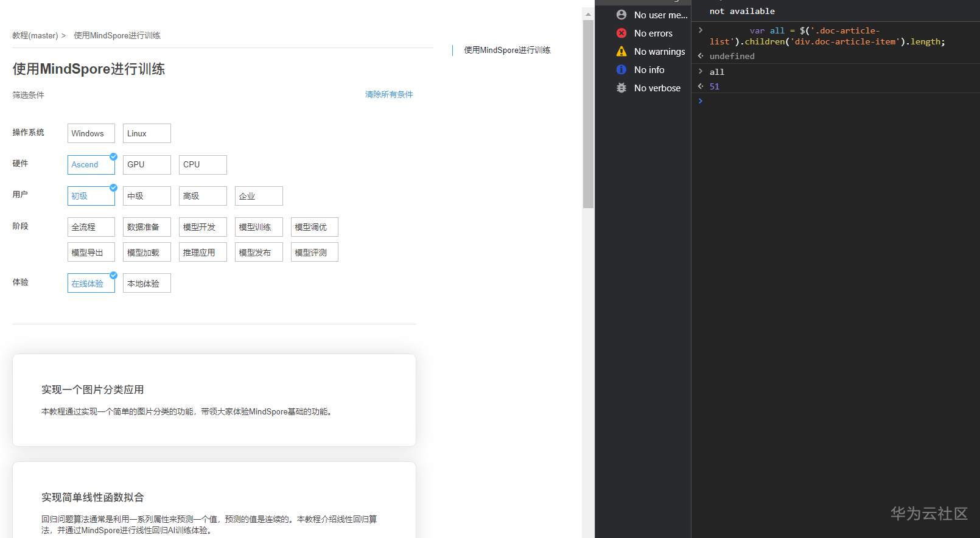Toggle the 中级 user level filter
The width and height of the screenshot is (980, 538).
coord(147,196)
